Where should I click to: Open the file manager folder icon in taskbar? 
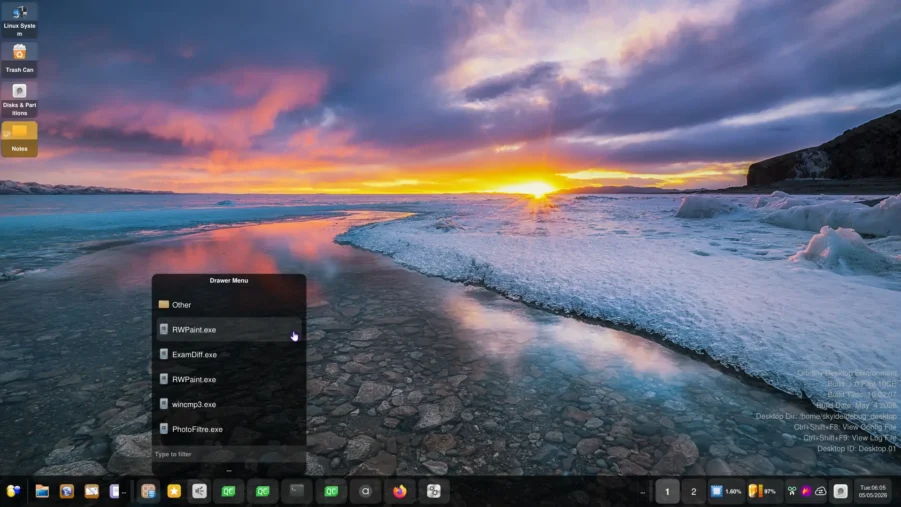[42, 491]
